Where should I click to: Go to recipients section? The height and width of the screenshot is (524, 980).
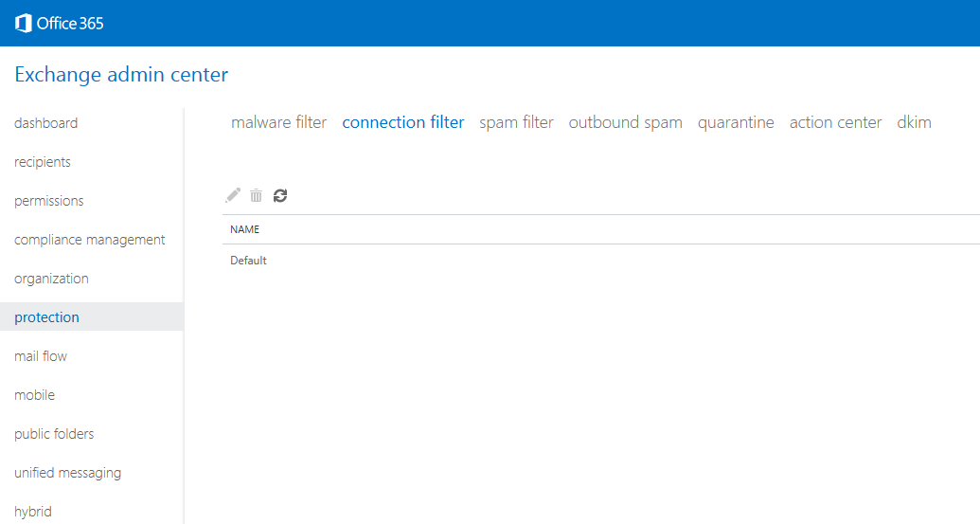point(43,162)
